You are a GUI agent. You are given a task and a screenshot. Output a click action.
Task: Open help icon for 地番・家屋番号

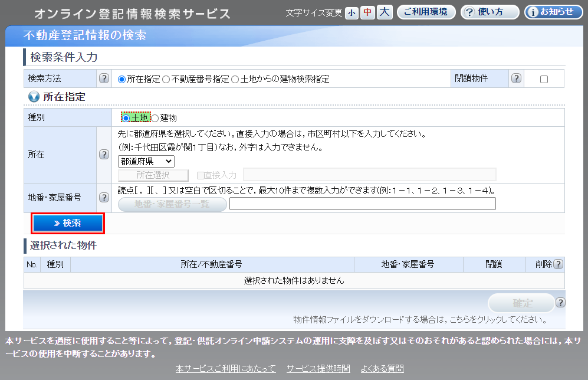[x=104, y=198]
